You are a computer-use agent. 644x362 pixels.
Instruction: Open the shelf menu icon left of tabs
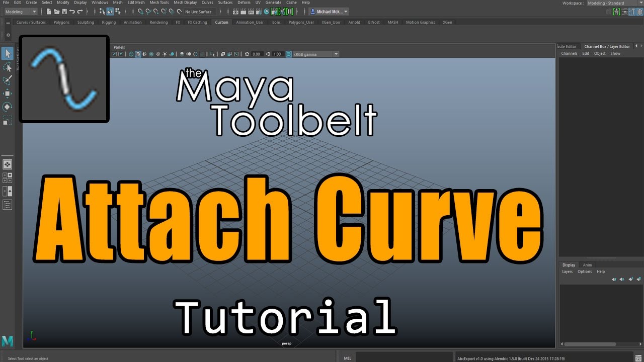pos(8,23)
